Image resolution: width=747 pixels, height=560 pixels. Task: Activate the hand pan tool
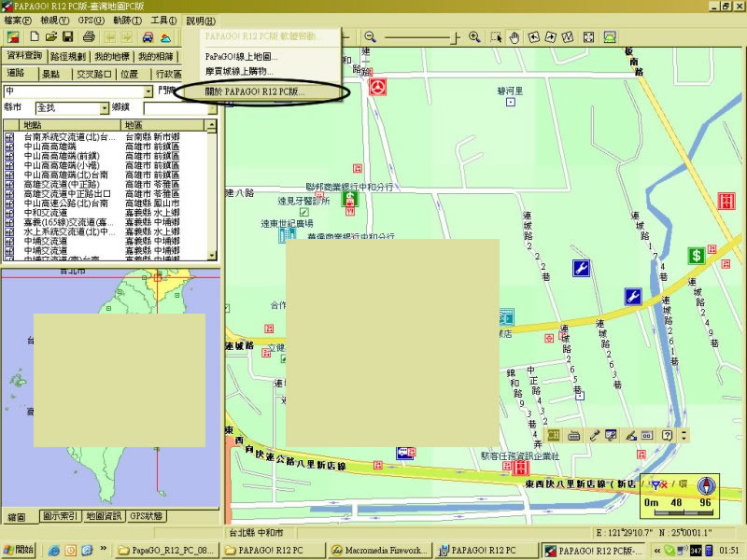point(514,37)
